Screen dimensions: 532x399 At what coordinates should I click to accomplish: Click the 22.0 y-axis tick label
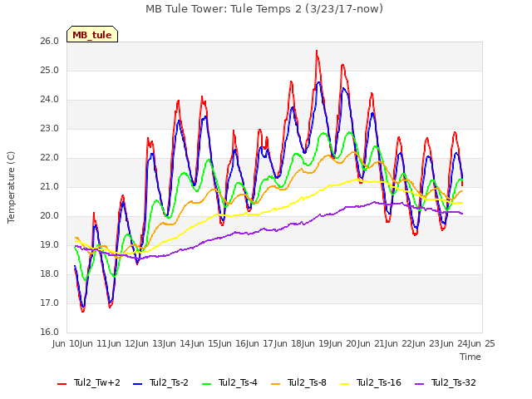(50, 158)
